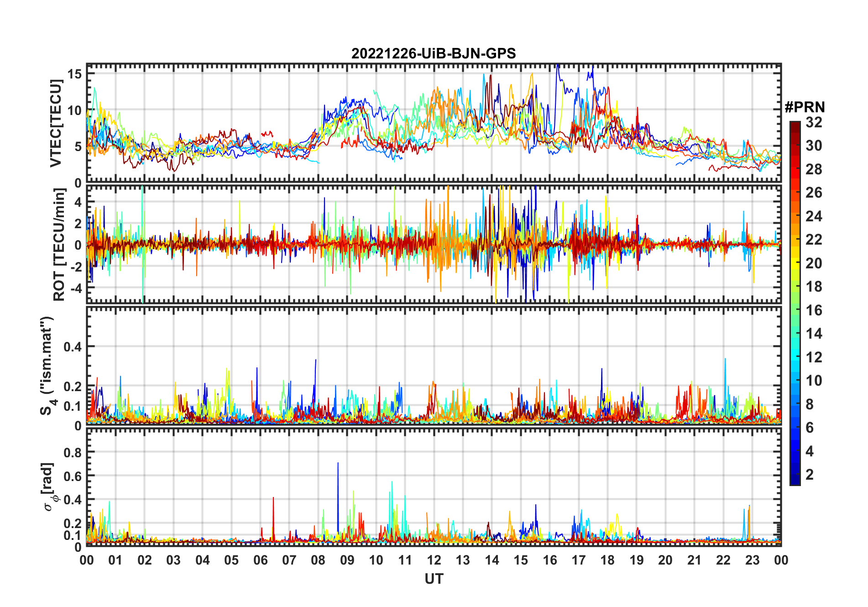Click UT axis hour label 09
Screen dimensions: 868x607
pos(347,560)
